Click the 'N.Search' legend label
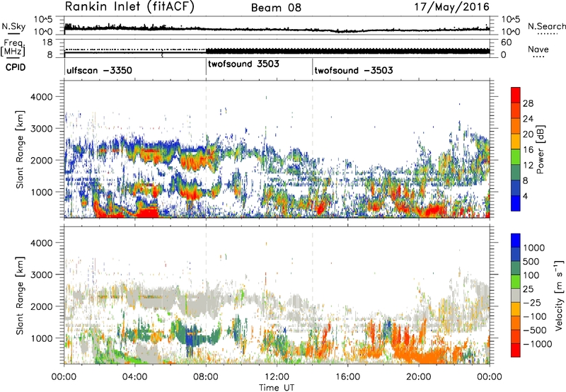Image resolution: width=566 pixels, height=392 pixels. (x=546, y=26)
